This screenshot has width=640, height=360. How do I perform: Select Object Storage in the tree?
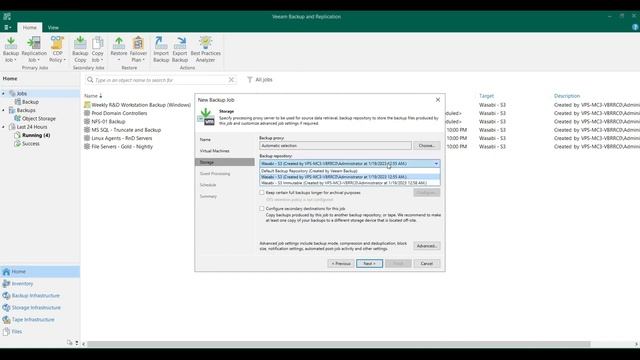click(x=35, y=118)
